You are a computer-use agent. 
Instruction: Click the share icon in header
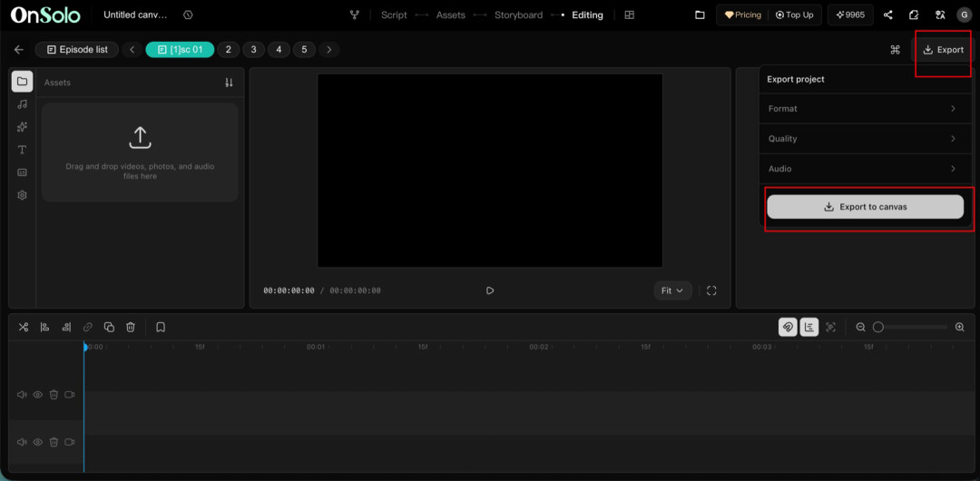coord(888,15)
